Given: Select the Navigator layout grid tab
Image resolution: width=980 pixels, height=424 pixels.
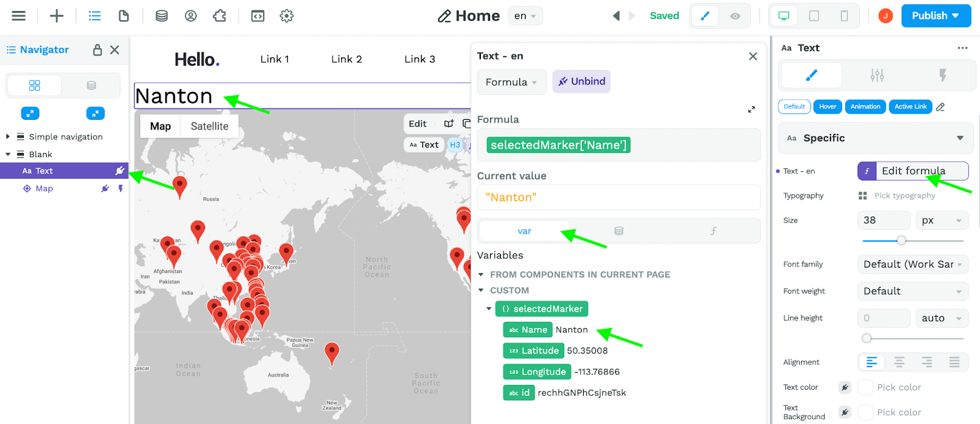Looking at the screenshot, I should point(34,85).
